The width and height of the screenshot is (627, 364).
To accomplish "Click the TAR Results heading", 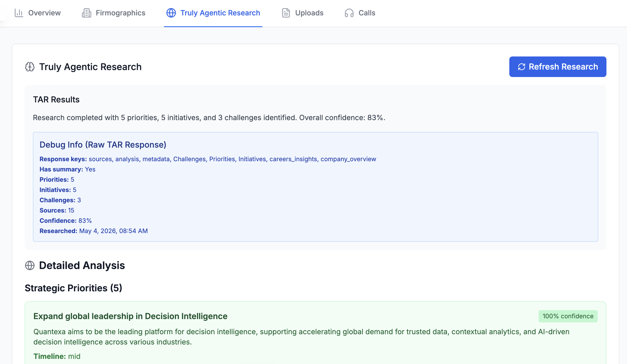I will [56, 100].
